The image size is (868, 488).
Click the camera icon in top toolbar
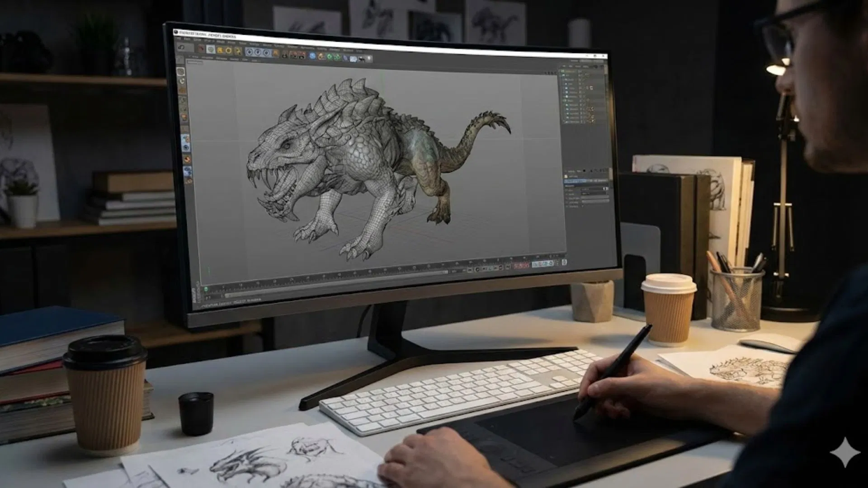click(x=362, y=59)
